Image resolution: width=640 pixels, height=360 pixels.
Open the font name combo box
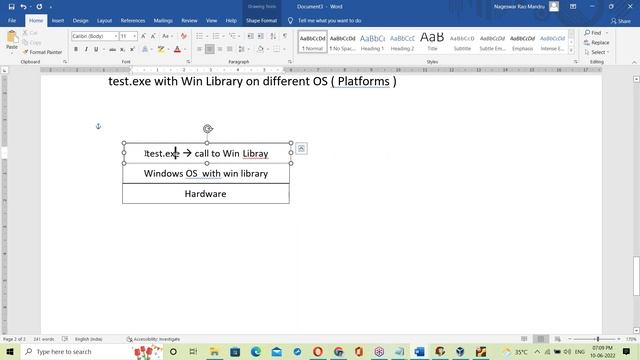click(95, 36)
